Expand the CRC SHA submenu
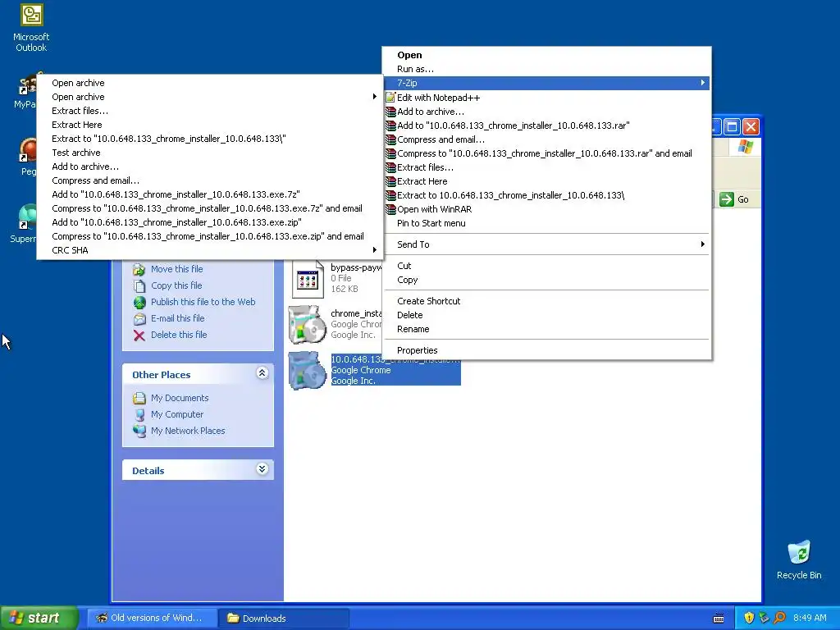The height and width of the screenshot is (630, 840). [x=210, y=250]
